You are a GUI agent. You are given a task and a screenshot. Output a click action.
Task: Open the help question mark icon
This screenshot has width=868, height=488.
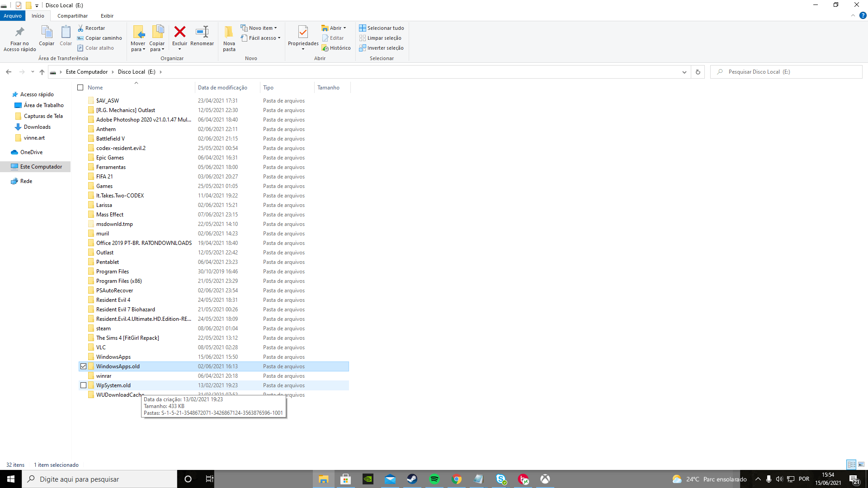pos(863,15)
